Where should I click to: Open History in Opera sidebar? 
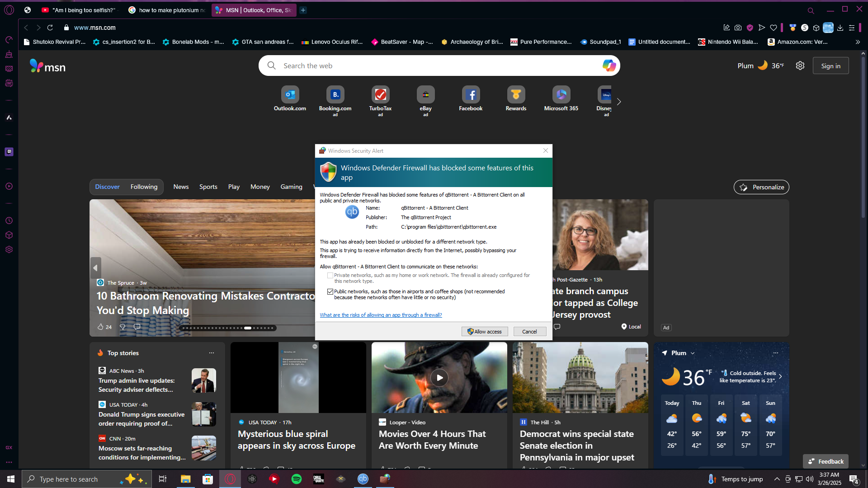(9, 221)
